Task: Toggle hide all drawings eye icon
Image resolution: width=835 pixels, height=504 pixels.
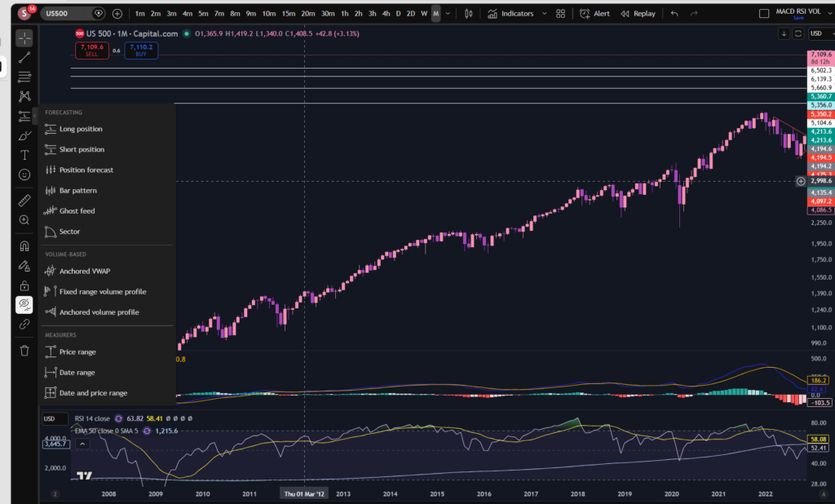Action: coord(24,305)
